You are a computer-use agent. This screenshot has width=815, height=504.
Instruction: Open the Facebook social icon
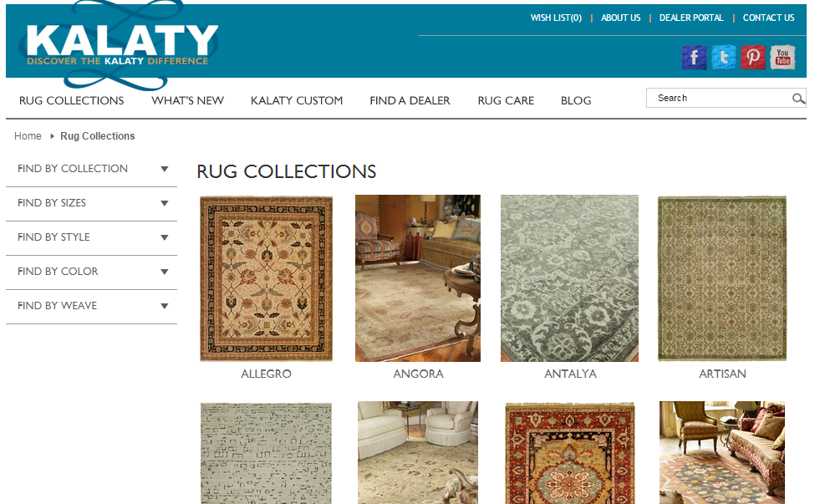(694, 57)
